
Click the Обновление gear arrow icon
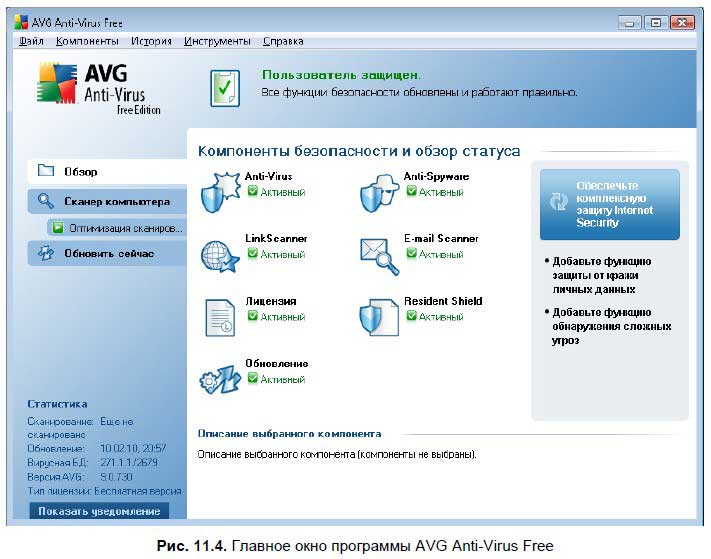click(x=220, y=379)
